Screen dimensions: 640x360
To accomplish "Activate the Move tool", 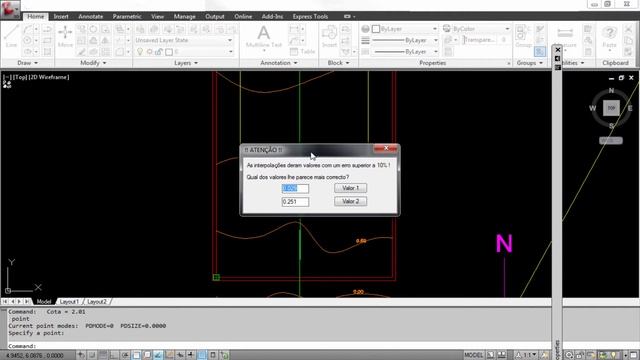I will click(x=65, y=36).
